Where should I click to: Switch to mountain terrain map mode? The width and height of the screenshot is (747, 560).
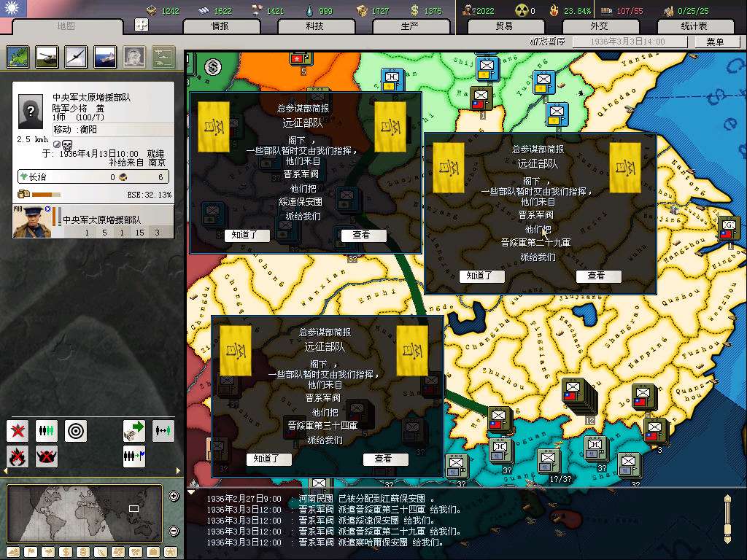[x=13, y=553]
